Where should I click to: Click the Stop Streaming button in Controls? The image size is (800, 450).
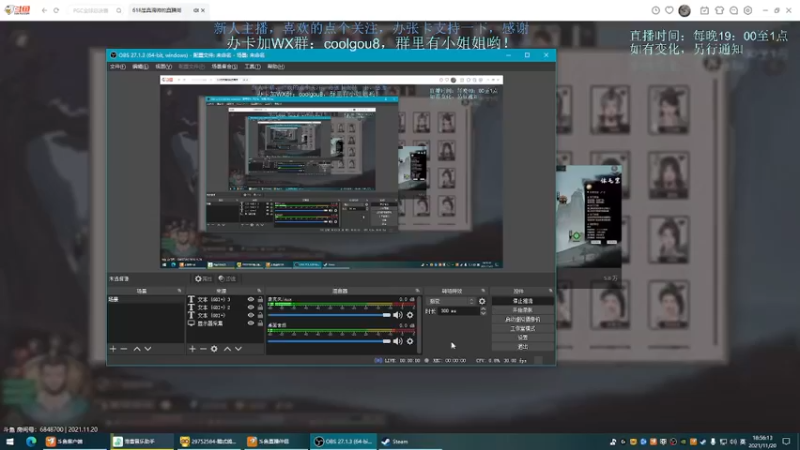[523, 301]
